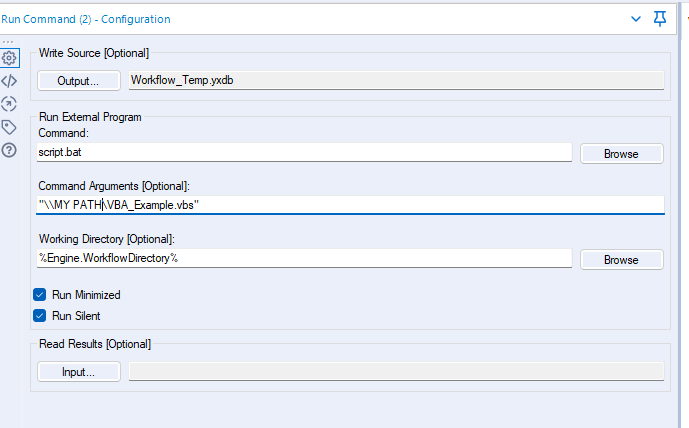The image size is (689, 428).
Task: Browse for the Working Directory
Action: click(621, 260)
